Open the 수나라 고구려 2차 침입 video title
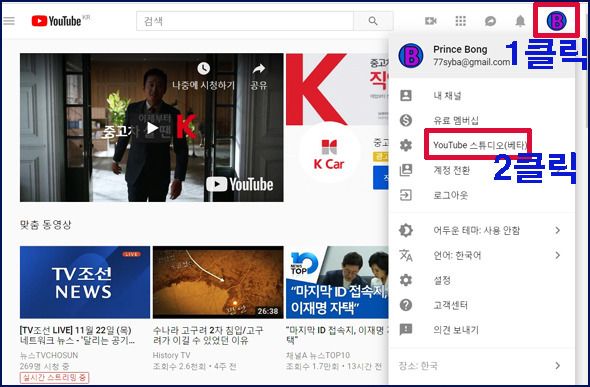Viewport: 590px width, 387px height. tap(208, 335)
